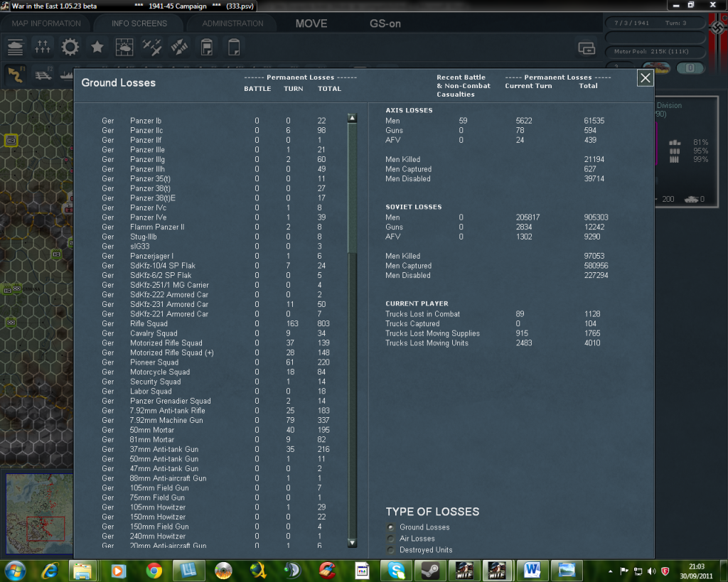The height and width of the screenshot is (582, 728).
Task: Open Skype from taskbar
Action: tap(396, 571)
